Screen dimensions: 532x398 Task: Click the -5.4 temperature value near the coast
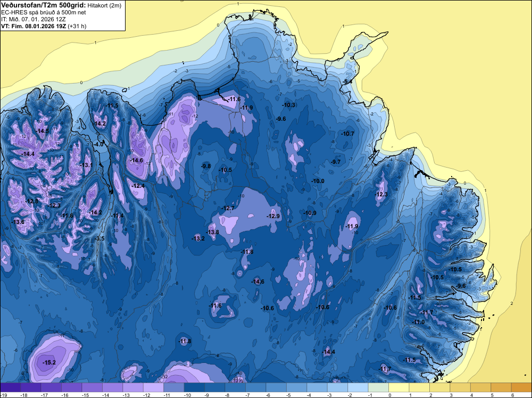(347, 82)
